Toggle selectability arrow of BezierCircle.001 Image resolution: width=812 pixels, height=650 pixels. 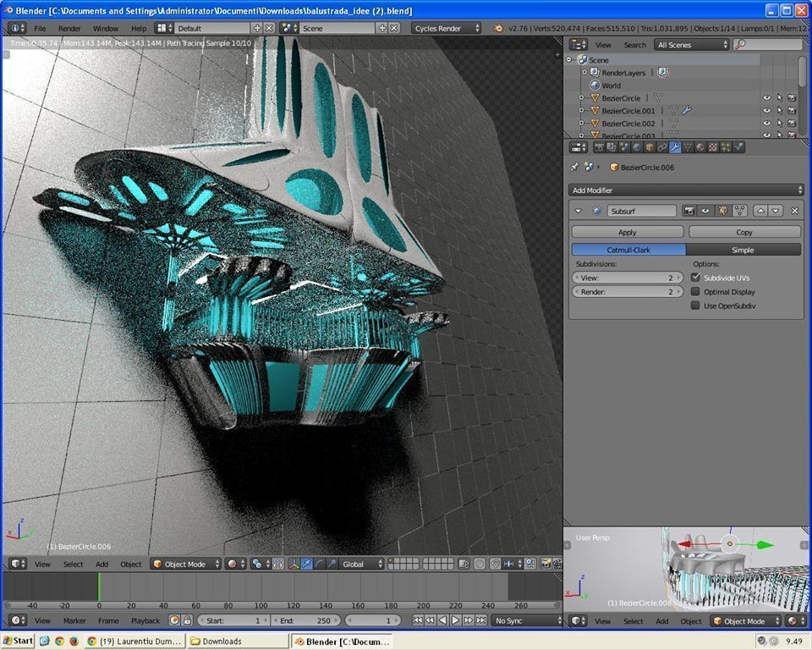tap(779, 110)
